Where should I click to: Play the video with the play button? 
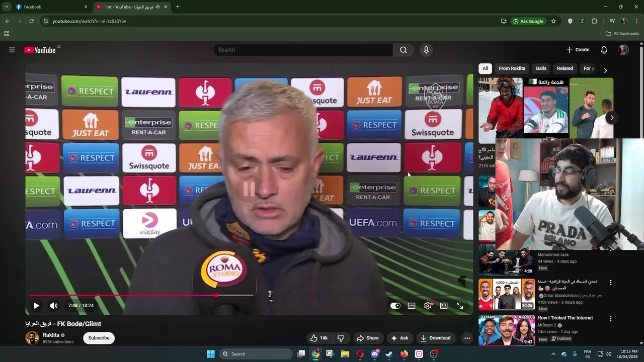(36, 306)
